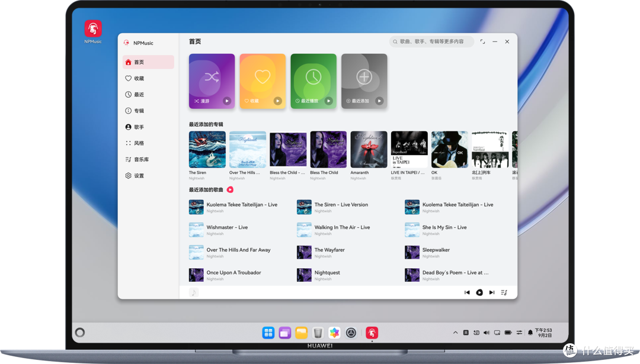640x364 pixels.
Task: Click the fullscreen expand icon in the title bar
Action: point(482,41)
